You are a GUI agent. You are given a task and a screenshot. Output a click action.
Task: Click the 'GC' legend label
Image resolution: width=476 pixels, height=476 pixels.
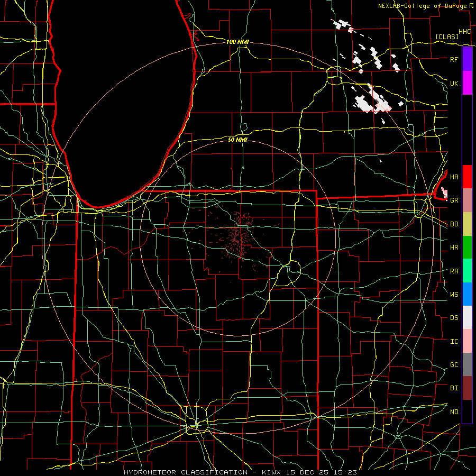click(454, 365)
